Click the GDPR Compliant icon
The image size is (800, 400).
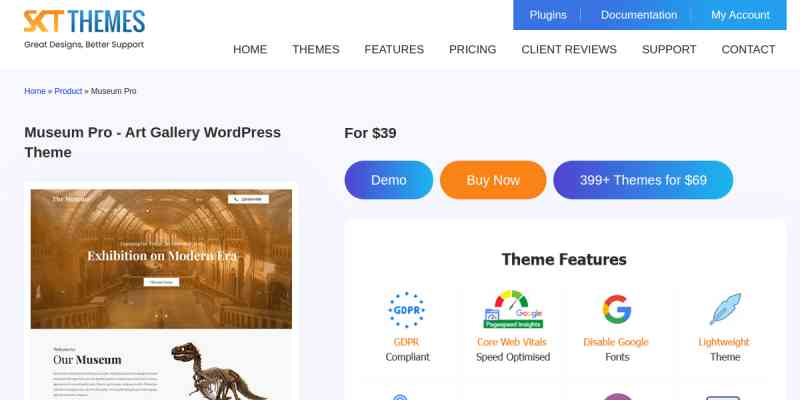point(407,309)
